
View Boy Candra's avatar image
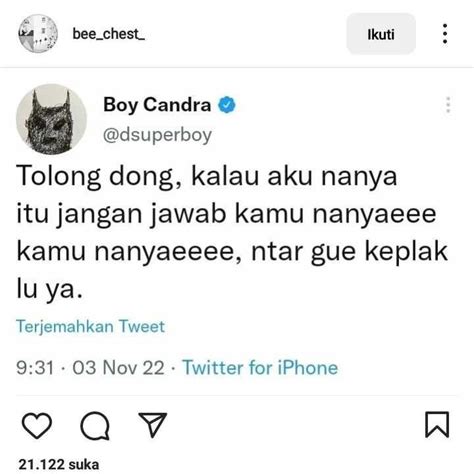click(51, 119)
